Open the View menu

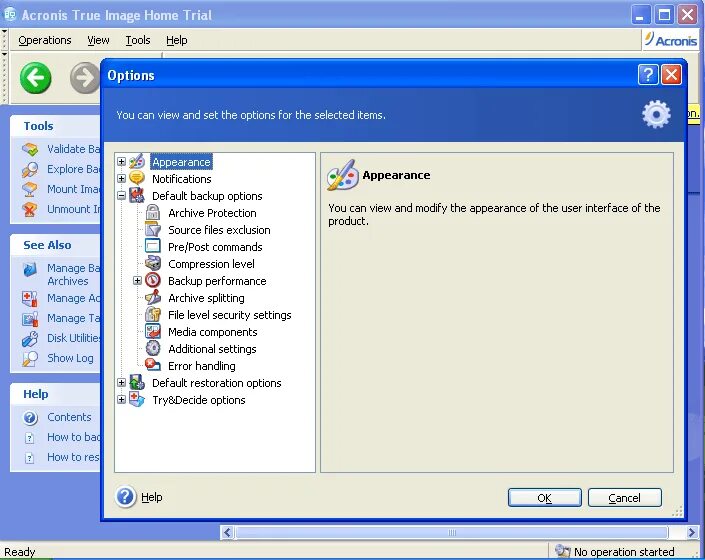pos(98,40)
